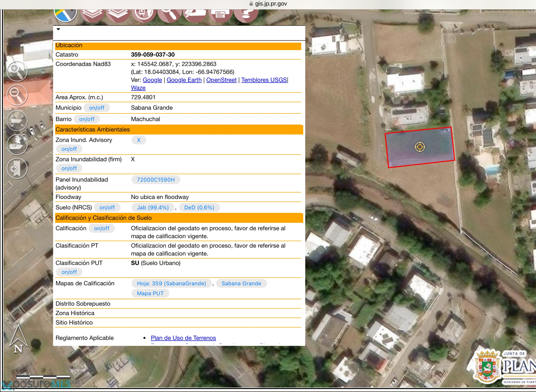
Task: Click the zoom-out magnifier map button
Action: pyautogui.click(x=17, y=95)
